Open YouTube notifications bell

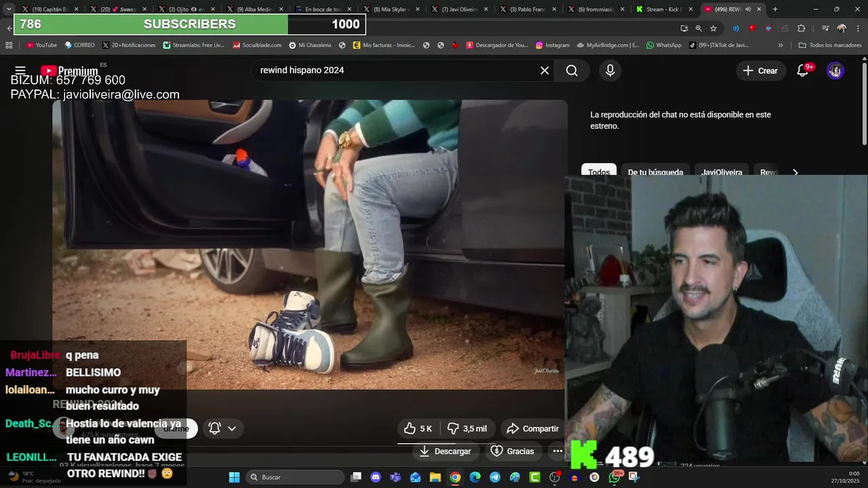tap(802, 70)
